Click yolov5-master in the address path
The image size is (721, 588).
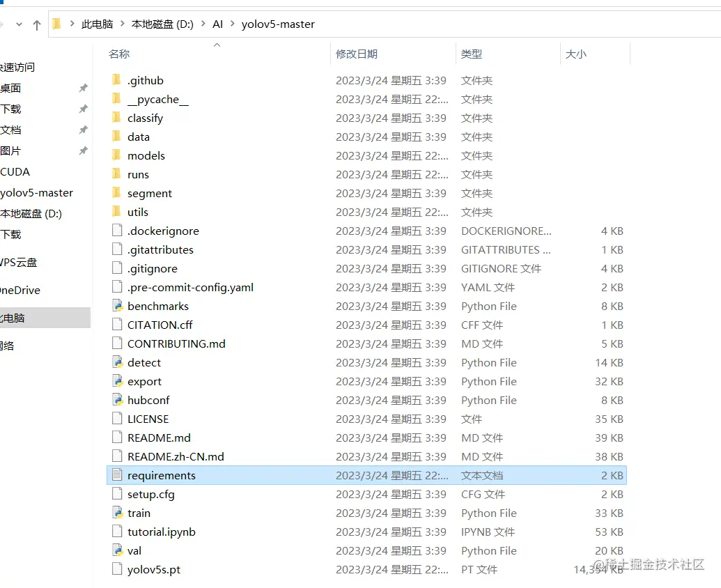278,24
